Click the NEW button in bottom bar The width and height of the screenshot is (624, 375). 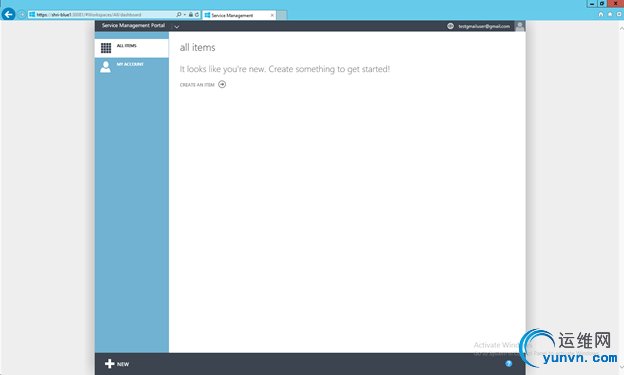point(117,364)
